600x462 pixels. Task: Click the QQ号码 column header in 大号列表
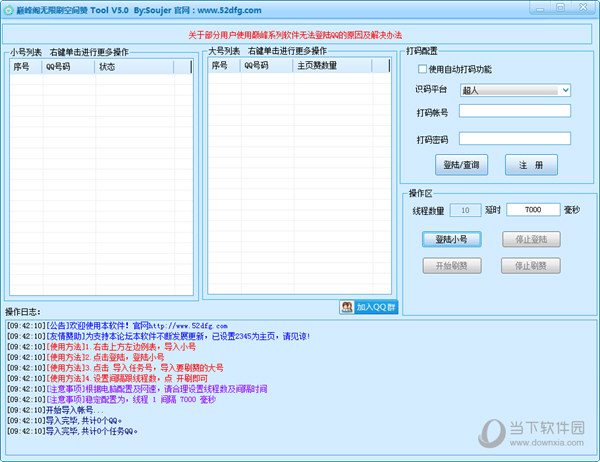tap(266, 65)
